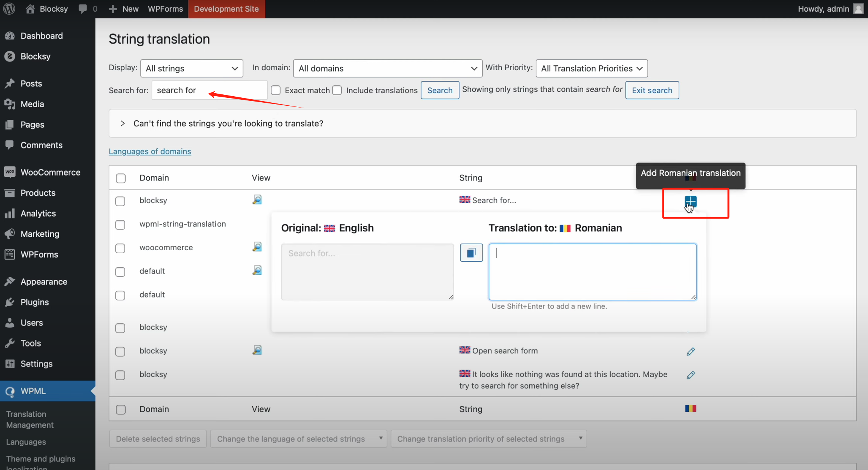Click the copy-from-original icon in translation popup

click(471, 253)
